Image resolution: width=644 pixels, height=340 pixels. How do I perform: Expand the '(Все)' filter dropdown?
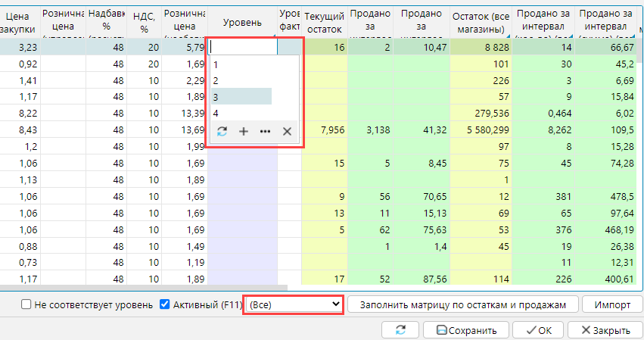(x=294, y=304)
